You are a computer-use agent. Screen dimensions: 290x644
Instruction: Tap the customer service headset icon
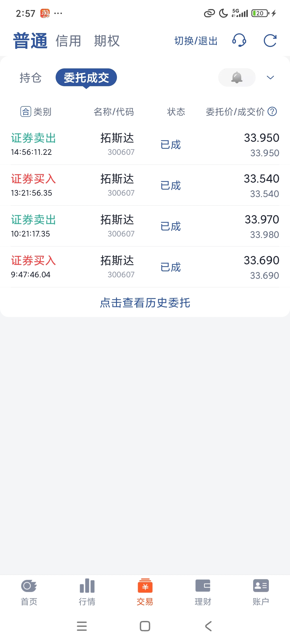pos(239,40)
